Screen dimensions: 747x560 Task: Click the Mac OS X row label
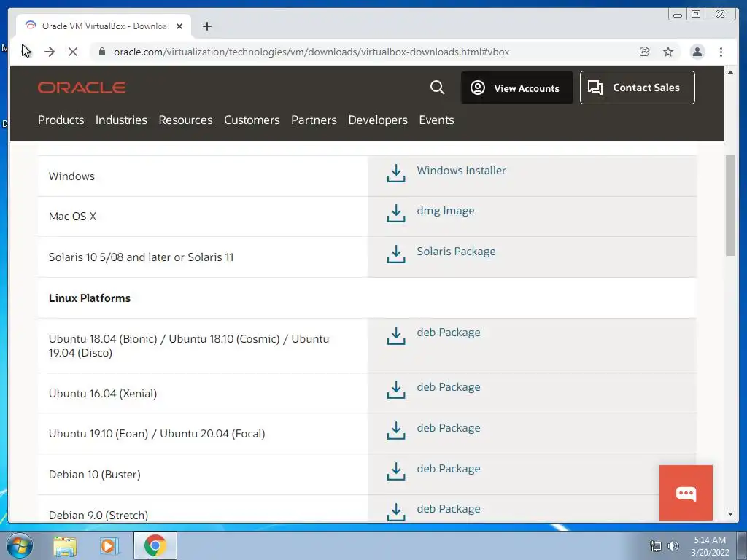coord(72,216)
